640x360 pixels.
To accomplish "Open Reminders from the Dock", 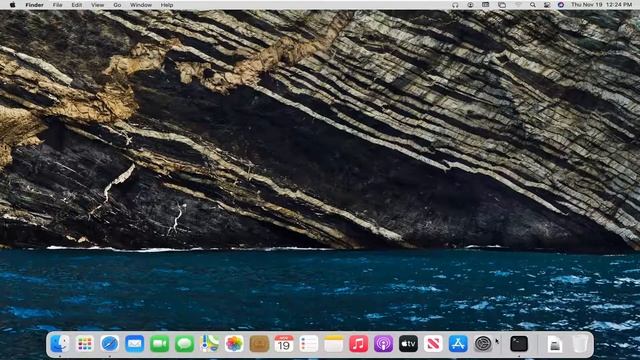I will pyautogui.click(x=309, y=344).
